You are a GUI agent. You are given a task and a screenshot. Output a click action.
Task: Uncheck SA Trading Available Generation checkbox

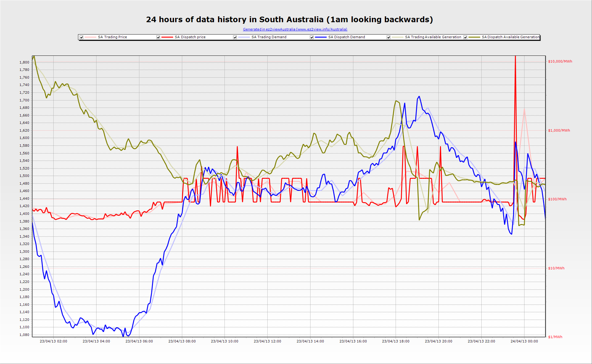tap(388, 37)
